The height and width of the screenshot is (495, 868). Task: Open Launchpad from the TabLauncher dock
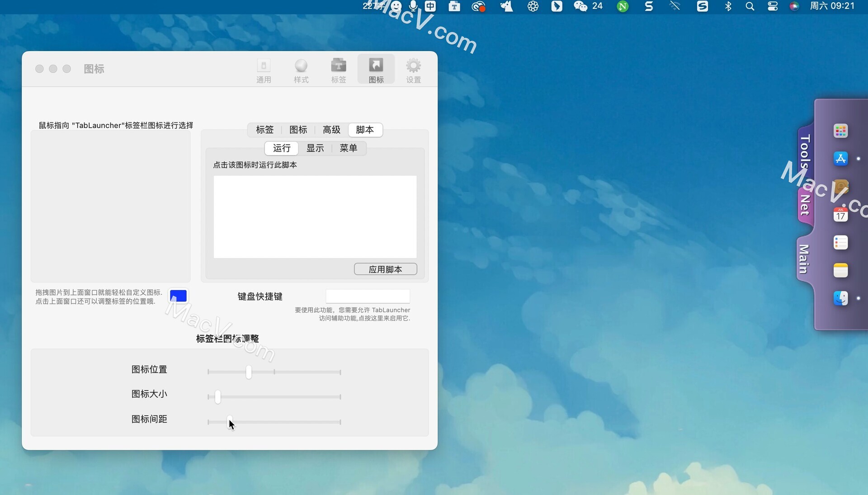point(840,131)
